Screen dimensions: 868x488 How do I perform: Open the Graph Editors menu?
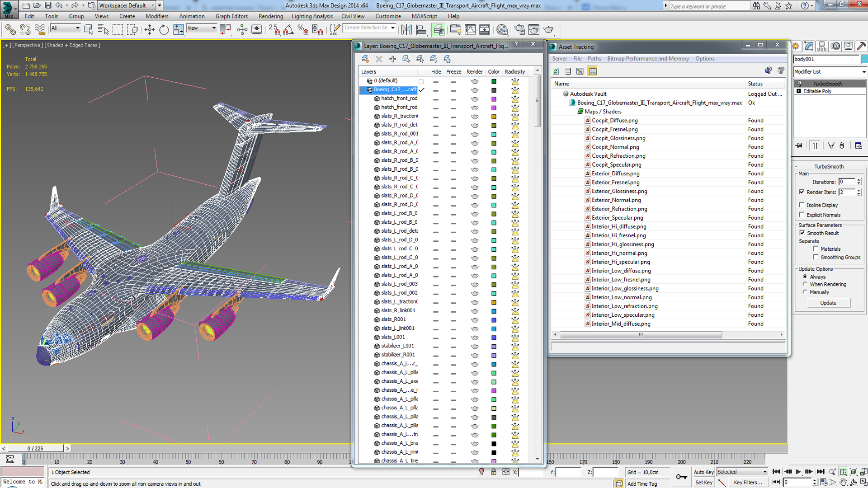tap(231, 16)
